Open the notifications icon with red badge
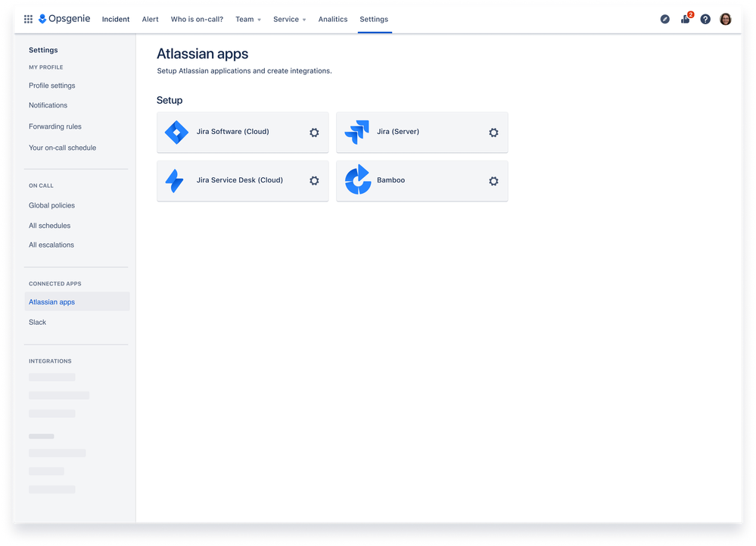Image resolution: width=756 pixels, height=546 pixels. tap(686, 19)
